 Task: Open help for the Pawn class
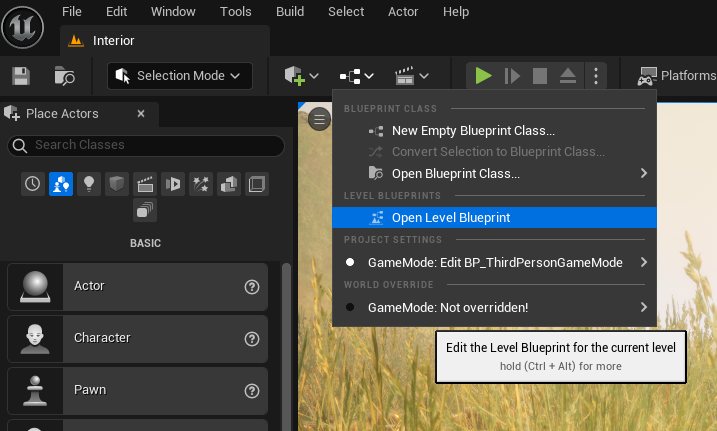click(251, 391)
